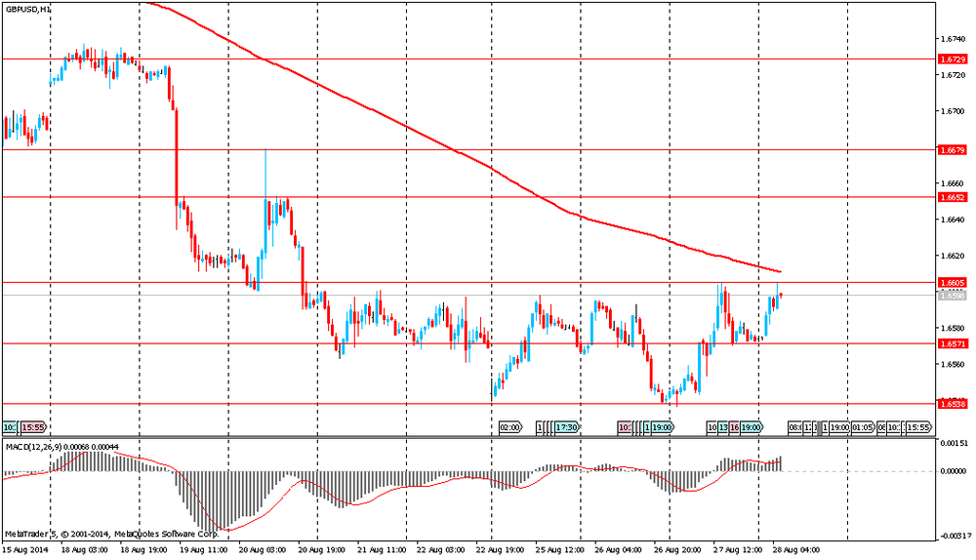Screen dimensions: 976x560
Task: Click the 1.6571 support level price tag
Action: coord(952,343)
